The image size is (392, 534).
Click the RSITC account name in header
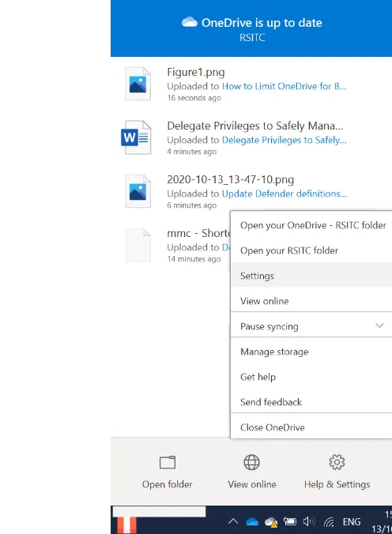(x=252, y=37)
